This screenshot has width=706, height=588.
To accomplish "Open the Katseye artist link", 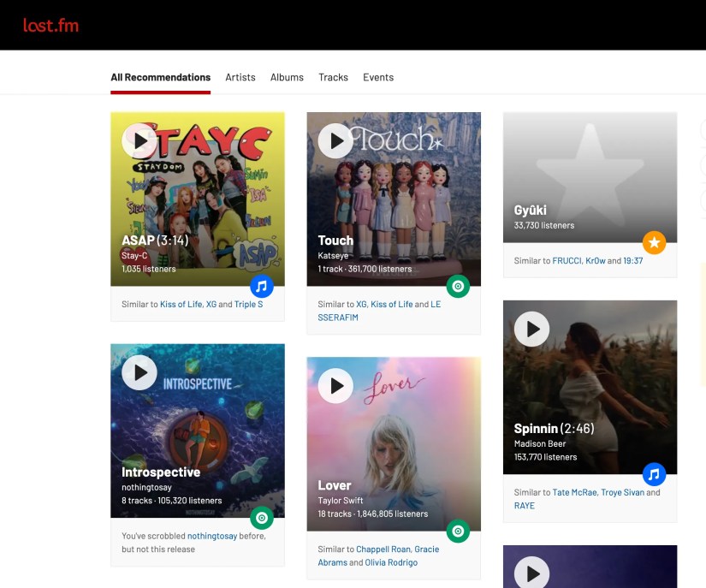I will [x=333, y=255].
